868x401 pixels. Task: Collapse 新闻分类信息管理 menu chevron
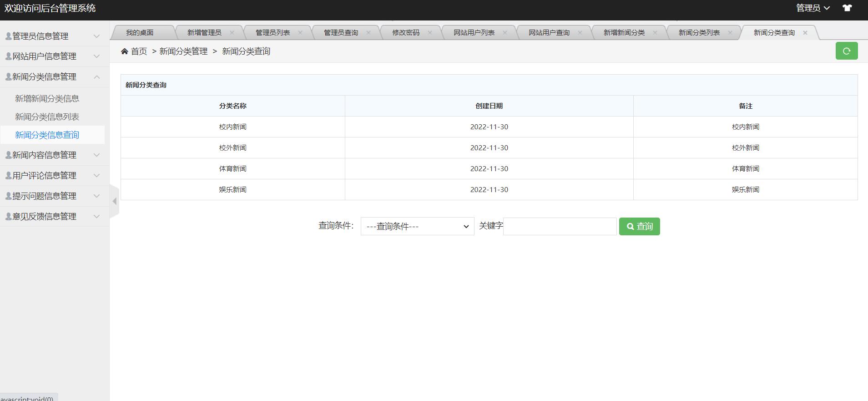pyautogui.click(x=96, y=77)
